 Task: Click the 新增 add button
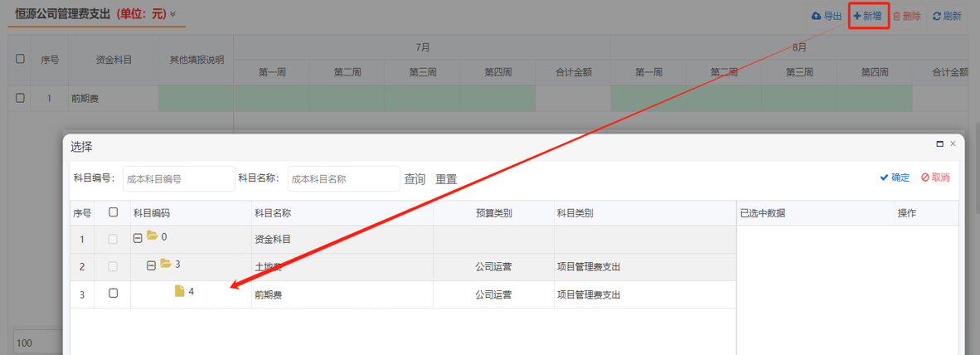pos(867,17)
